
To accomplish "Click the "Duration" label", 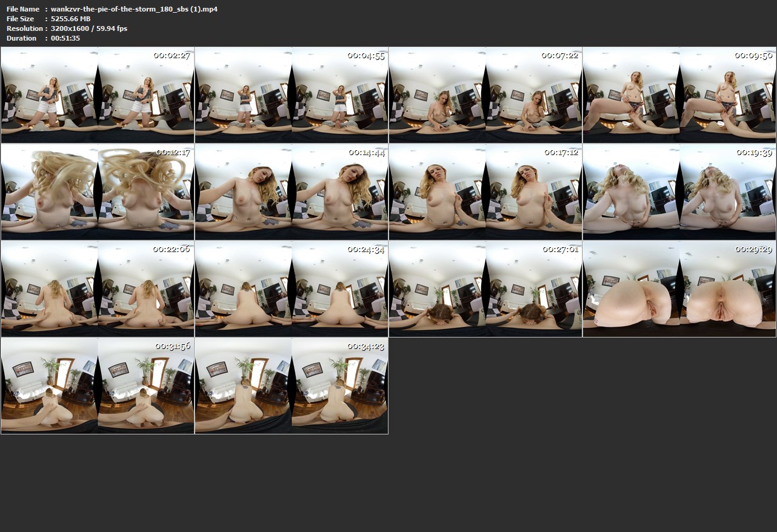I will (x=22, y=38).
